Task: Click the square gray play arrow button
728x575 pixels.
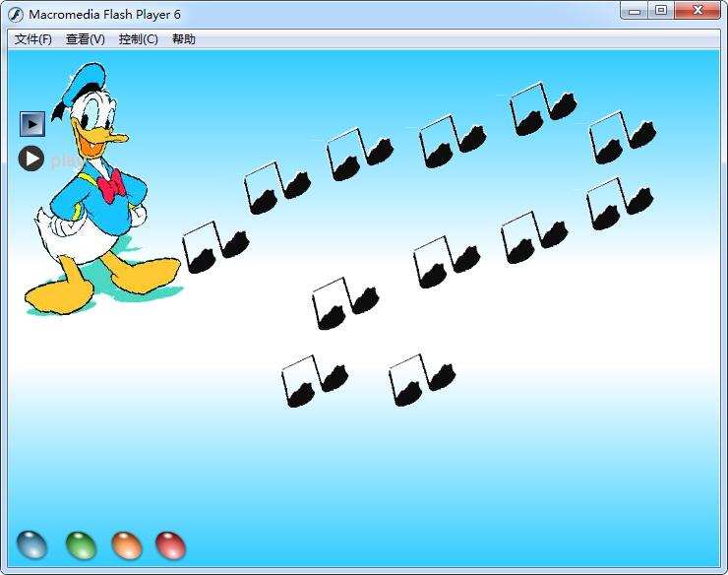Action: coord(32,124)
